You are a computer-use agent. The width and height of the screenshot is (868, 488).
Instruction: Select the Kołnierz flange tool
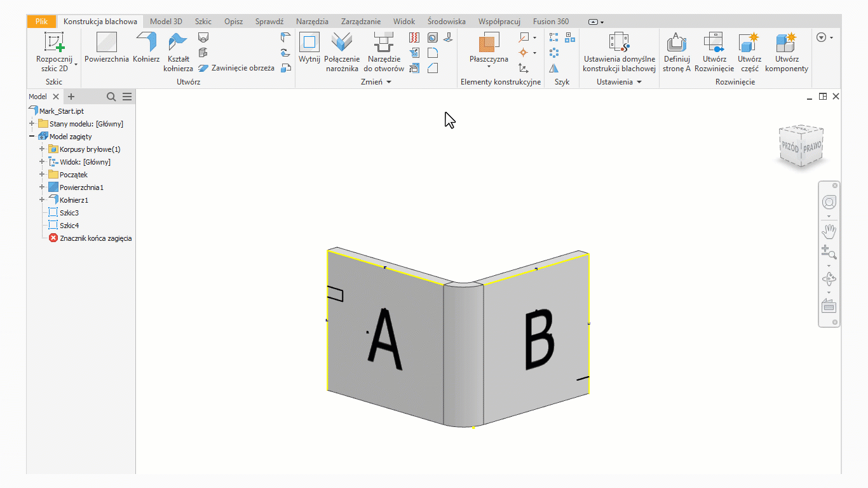146,48
